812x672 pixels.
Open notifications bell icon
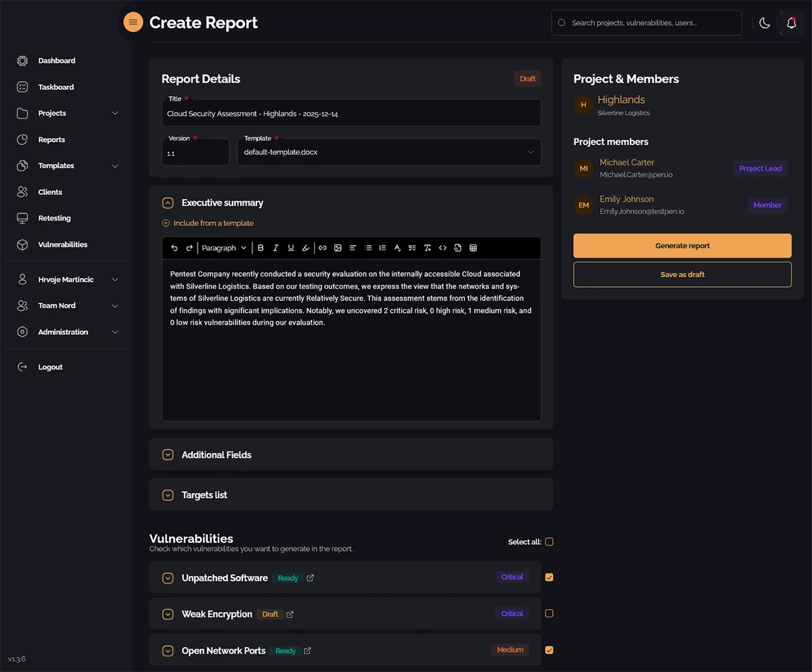tap(791, 23)
